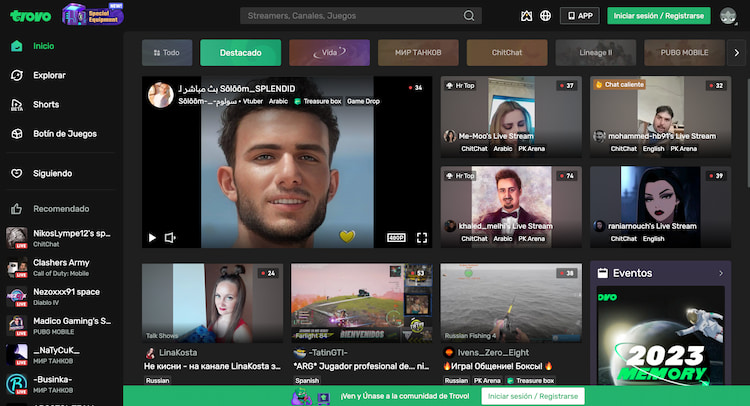
Task: Open LinaKosta Talk Shows stream thumbnail
Action: (212, 303)
